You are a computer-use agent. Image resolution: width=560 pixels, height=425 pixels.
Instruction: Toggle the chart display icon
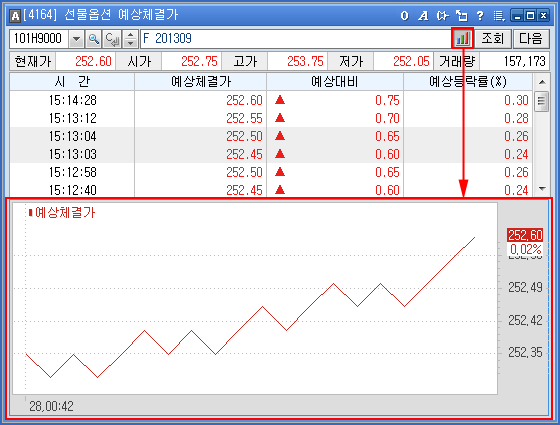click(x=462, y=38)
